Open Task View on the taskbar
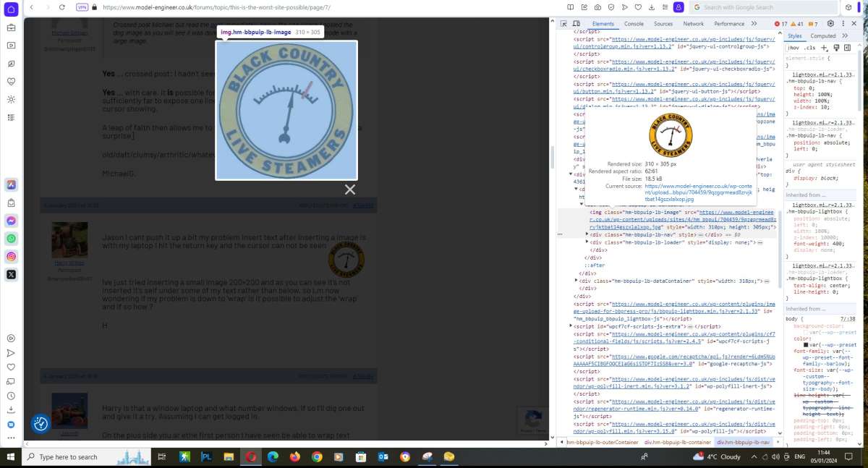 click(162, 457)
